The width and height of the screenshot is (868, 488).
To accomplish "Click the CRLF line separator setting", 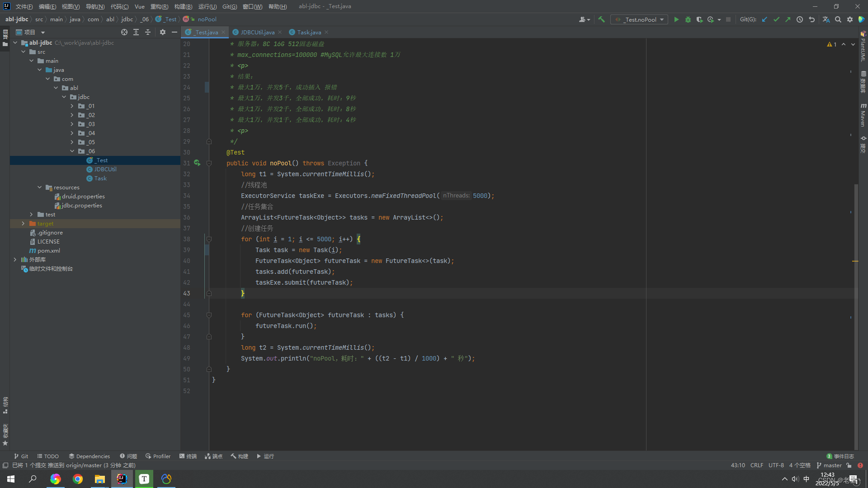I will [757, 465].
